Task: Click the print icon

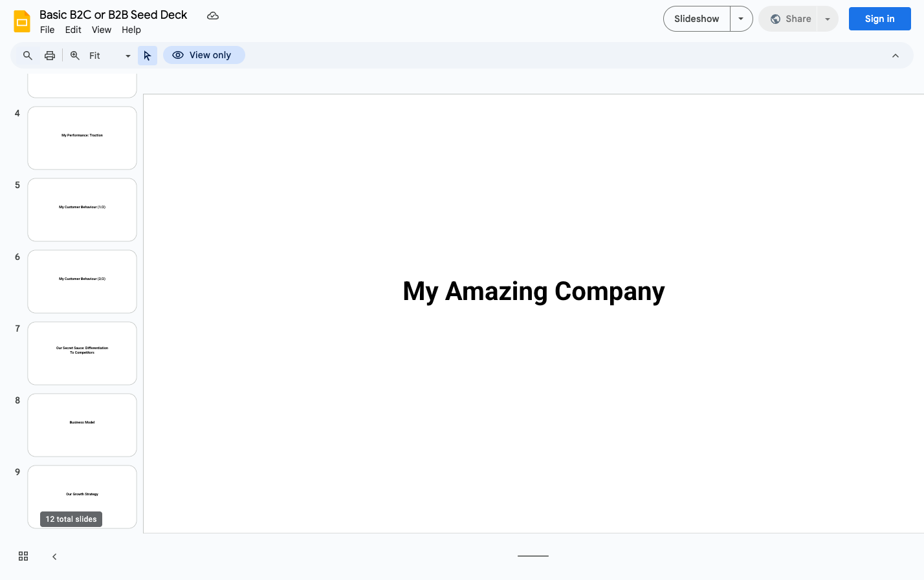Action: 50,56
